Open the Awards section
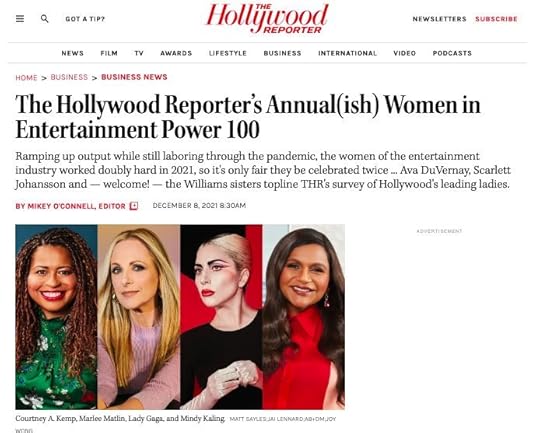The image size is (540, 433). [176, 53]
